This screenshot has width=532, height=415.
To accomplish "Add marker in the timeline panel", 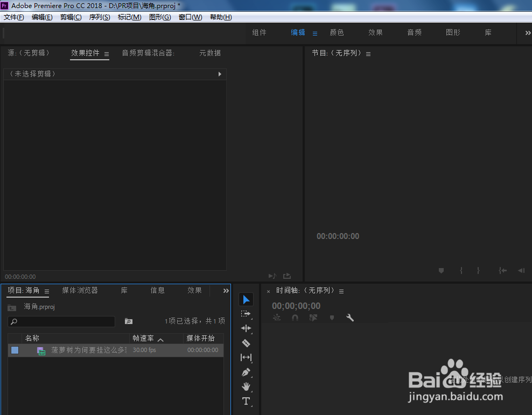I will (332, 318).
